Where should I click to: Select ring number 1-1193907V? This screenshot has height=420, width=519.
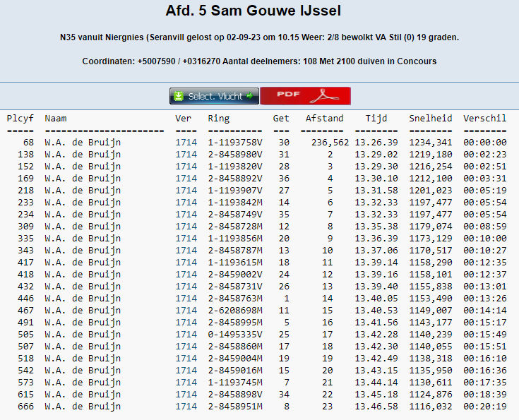point(235,191)
